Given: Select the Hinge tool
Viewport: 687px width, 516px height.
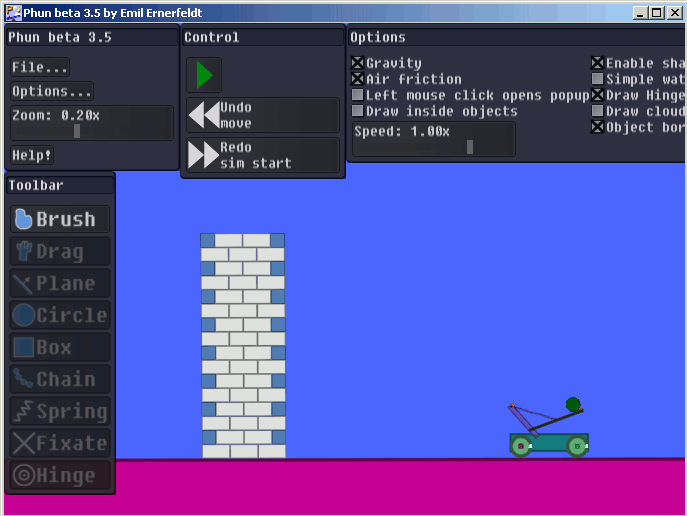Looking at the screenshot, I should pyautogui.click(x=60, y=475).
